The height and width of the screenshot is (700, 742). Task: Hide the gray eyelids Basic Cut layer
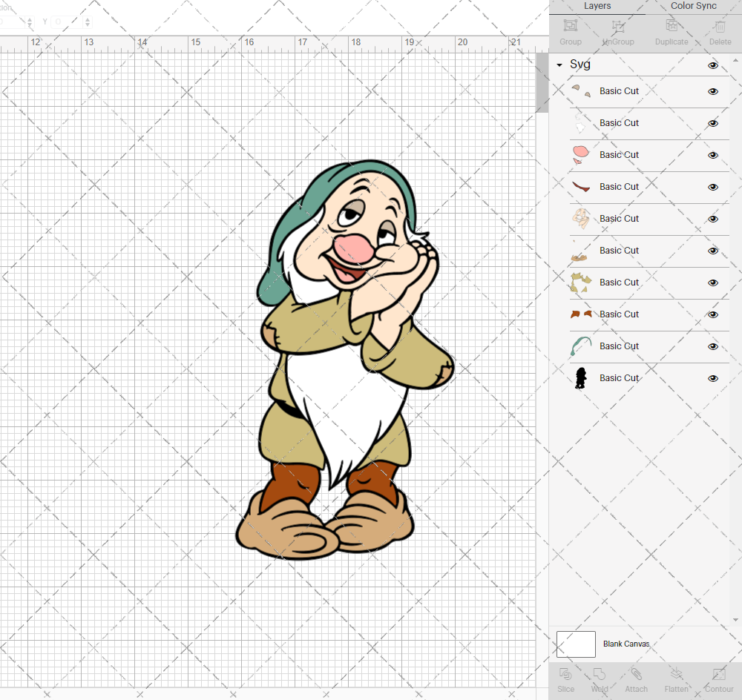point(713,91)
